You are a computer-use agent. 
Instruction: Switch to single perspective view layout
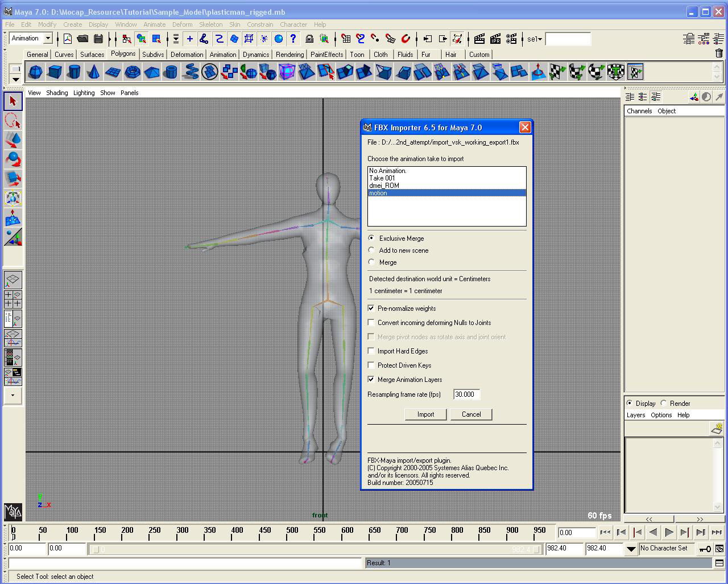(x=13, y=279)
